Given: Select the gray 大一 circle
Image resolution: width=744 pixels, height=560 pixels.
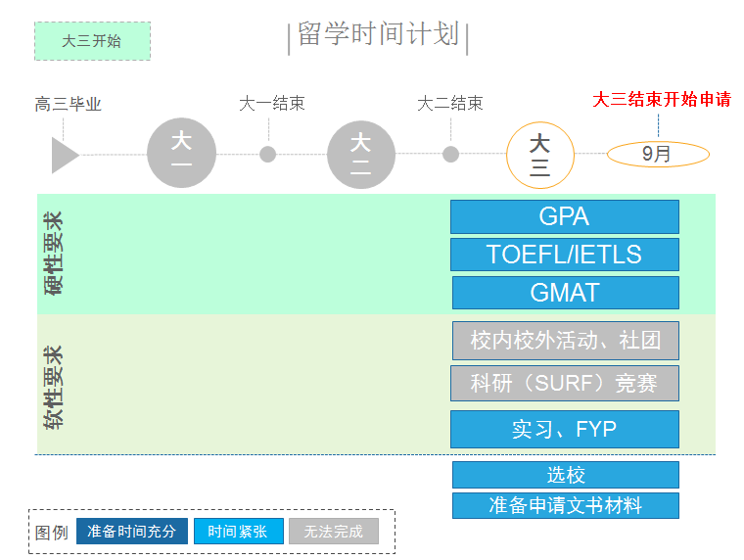Looking at the screenshot, I should coord(181,153).
